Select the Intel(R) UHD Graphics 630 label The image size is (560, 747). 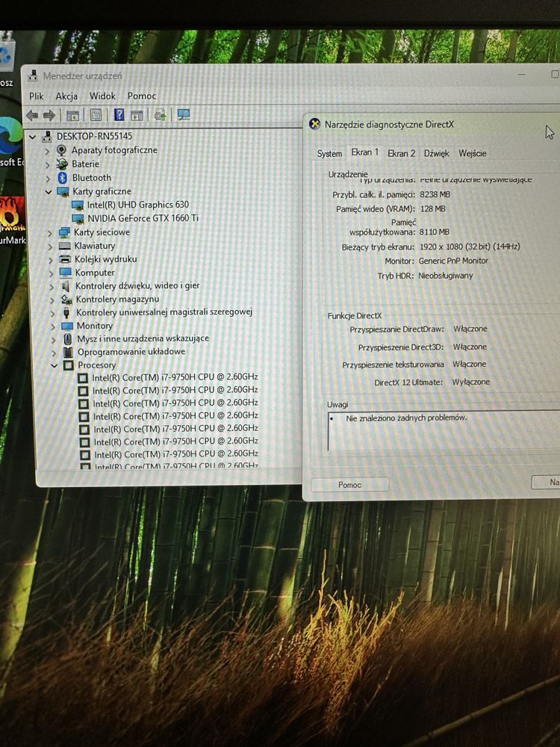tap(138, 205)
